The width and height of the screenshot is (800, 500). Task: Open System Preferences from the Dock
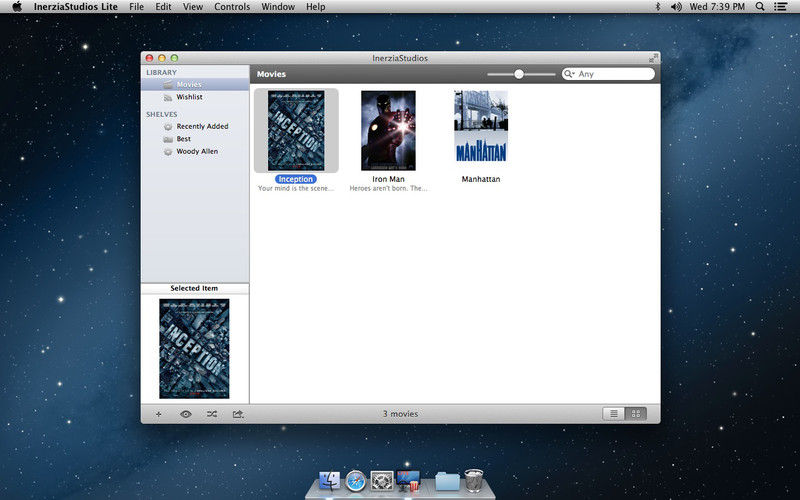coord(382,481)
